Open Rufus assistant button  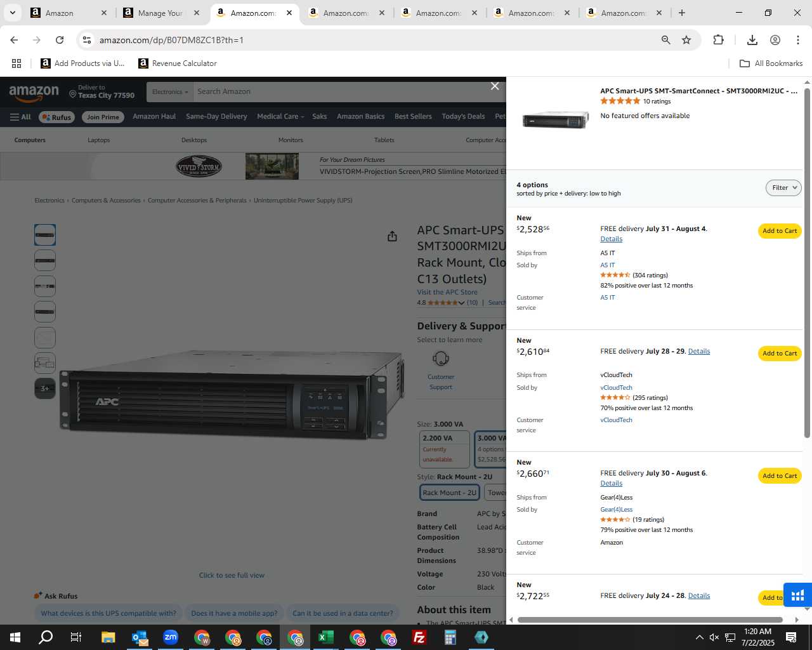tap(57, 117)
